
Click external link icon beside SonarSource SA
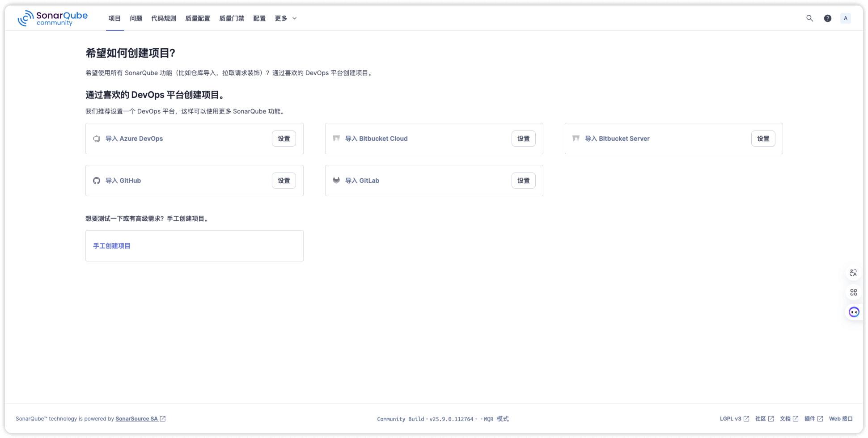[163, 419]
